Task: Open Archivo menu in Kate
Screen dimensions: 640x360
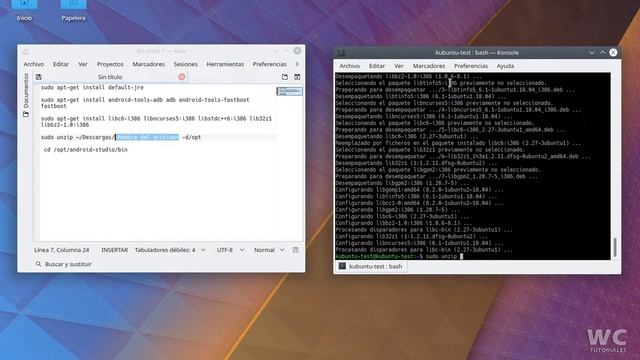Action: pos(33,64)
